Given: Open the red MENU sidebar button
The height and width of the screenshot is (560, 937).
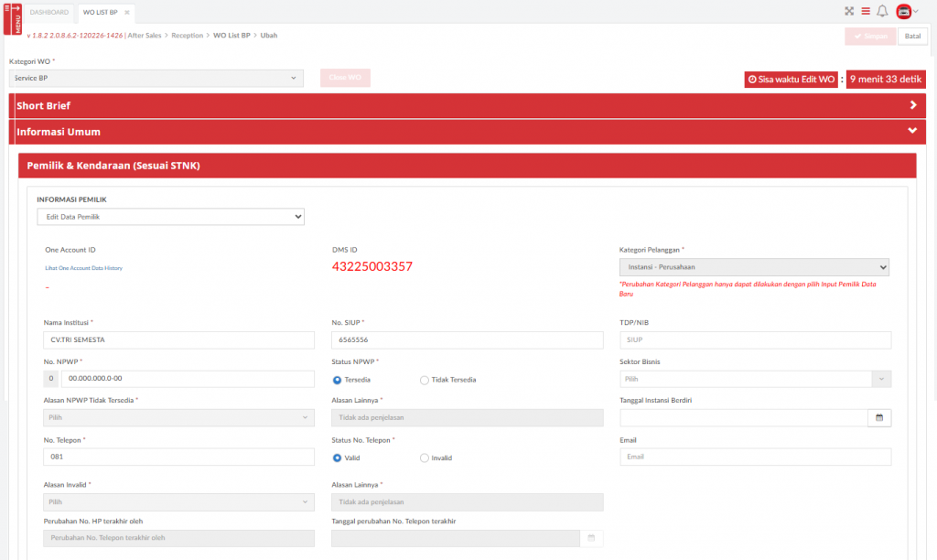Looking at the screenshot, I should (14, 18).
